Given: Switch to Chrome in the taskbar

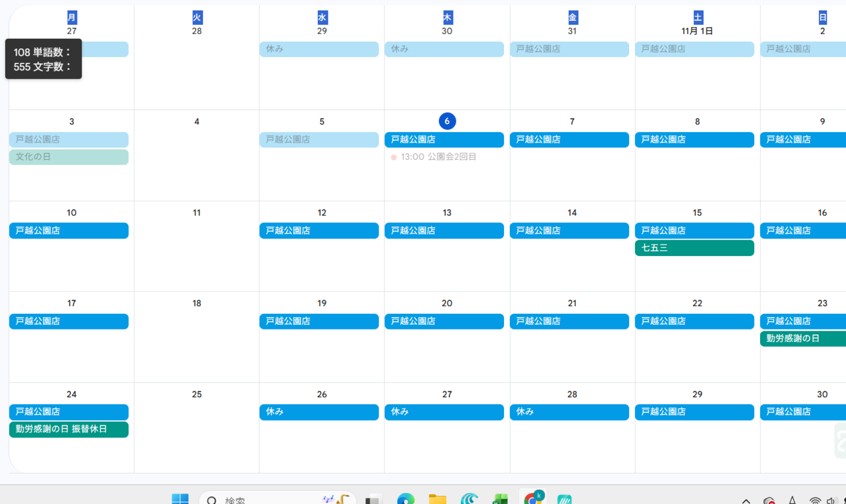Looking at the screenshot, I should pos(533,498).
